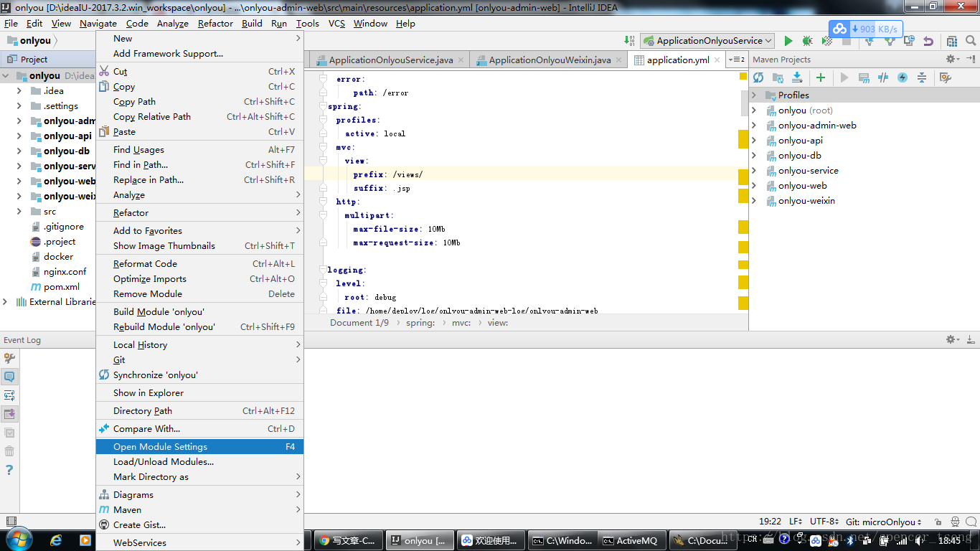The height and width of the screenshot is (551, 980).
Task: Download sources and documentation Maven icon
Action: (x=796, y=77)
